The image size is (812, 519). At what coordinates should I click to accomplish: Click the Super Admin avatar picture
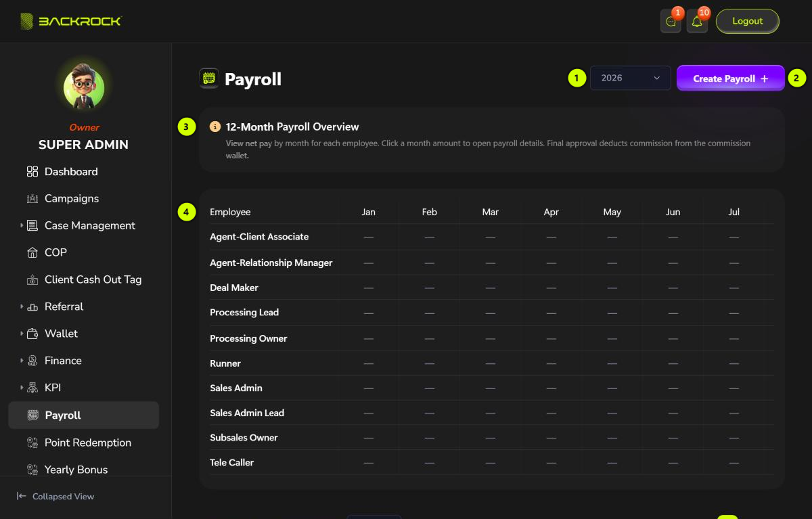tap(84, 89)
